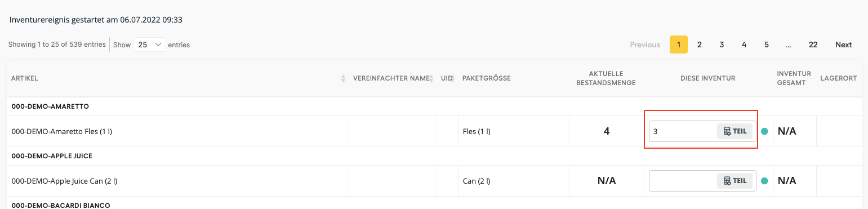Click green status dot in Apple Juice row
This screenshot has width=868, height=209.
click(x=764, y=181)
